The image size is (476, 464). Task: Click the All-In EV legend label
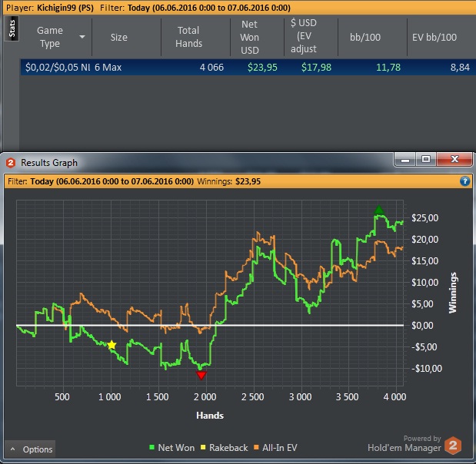click(280, 448)
